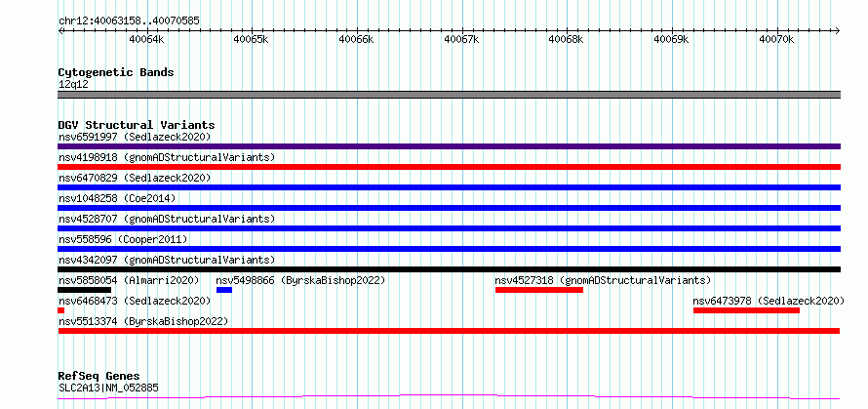Click the 40064k ruler label
The image size is (868, 409).
tap(146, 39)
